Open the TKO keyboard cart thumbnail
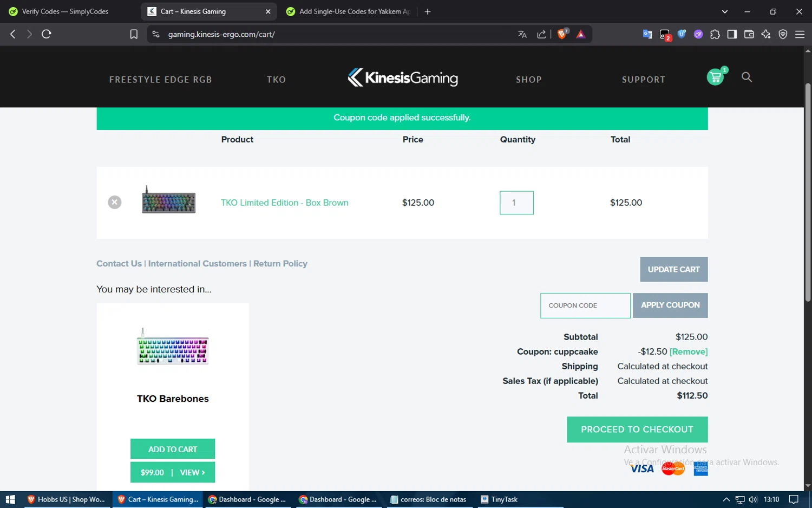The image size is (812, 508). pyautogui.click(x=169, y=200)
